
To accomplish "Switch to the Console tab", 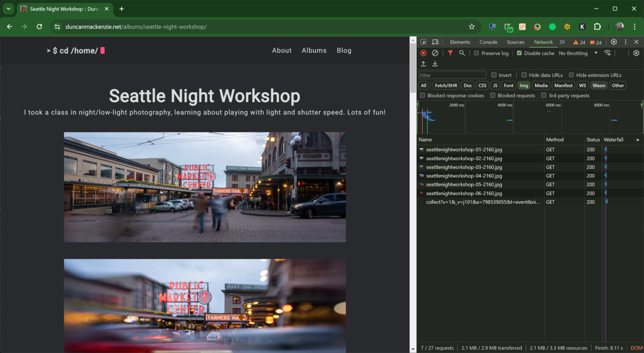I will 488,42.
